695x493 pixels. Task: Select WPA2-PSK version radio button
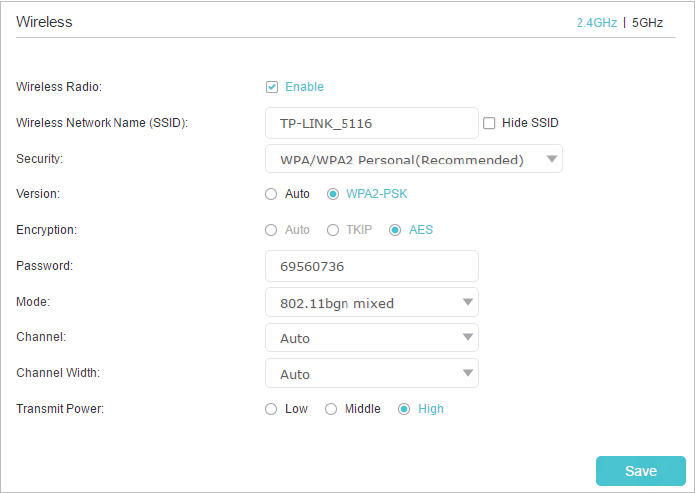[x=333, y=194]
